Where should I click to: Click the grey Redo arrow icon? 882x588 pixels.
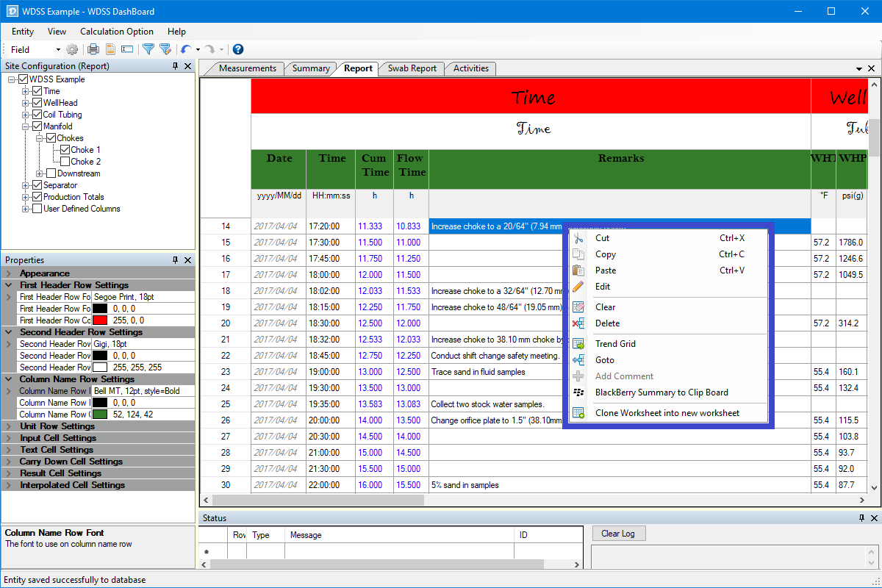tap(209, 49)
